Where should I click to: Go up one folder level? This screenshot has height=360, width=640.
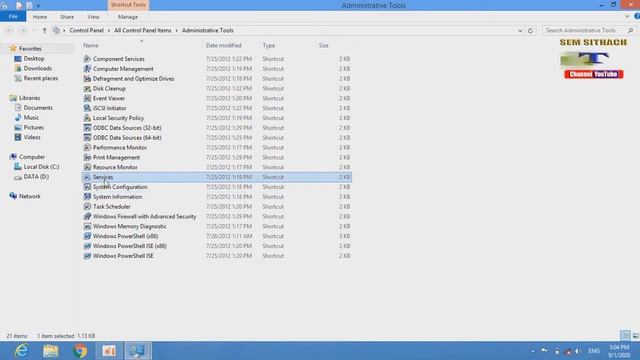44,30
